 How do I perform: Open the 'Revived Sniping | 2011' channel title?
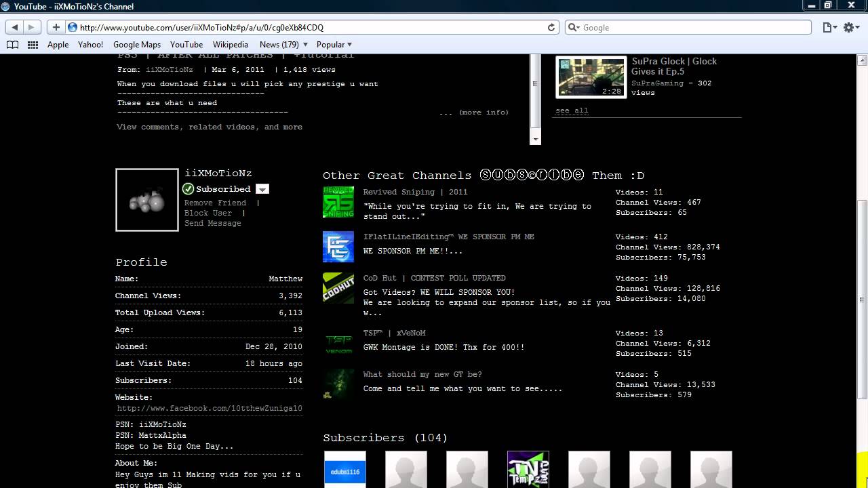(x=415, y=192)
